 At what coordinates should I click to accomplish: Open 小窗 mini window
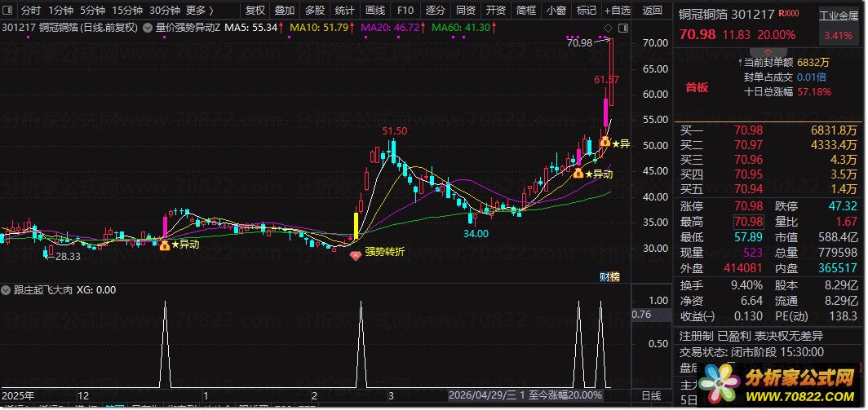pyautogui.click(x=556, y=10)
